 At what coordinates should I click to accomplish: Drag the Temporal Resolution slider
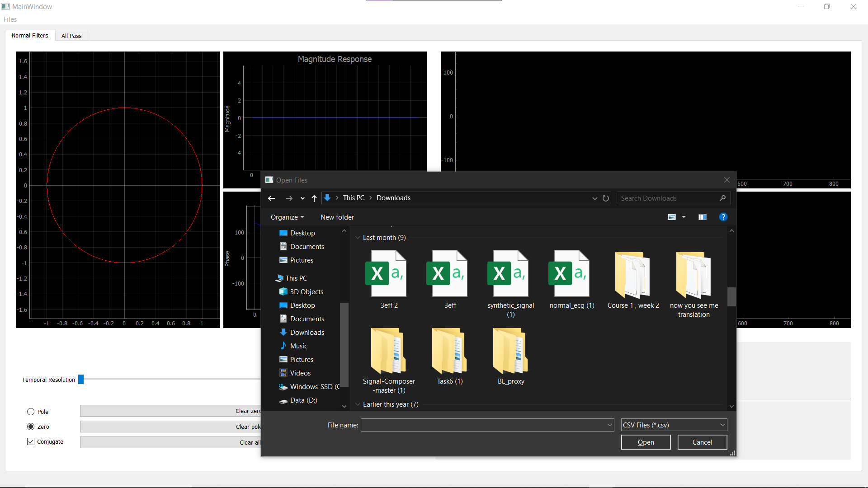click(80, 380)
